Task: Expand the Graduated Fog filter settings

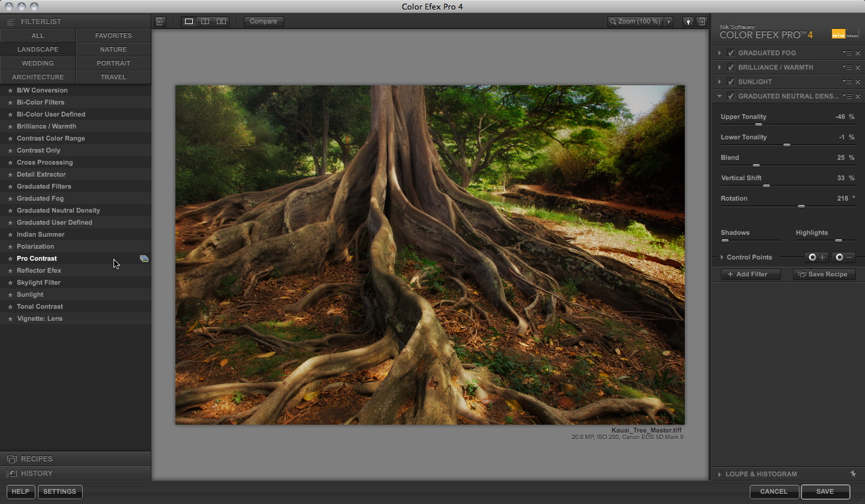Action: click(x=720, y=53)
